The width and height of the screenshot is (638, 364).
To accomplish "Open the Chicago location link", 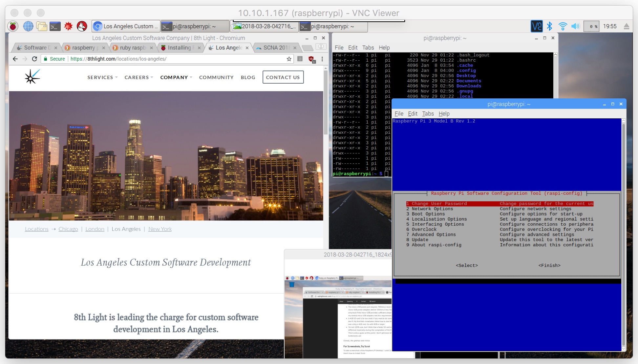I will (68, 229).
